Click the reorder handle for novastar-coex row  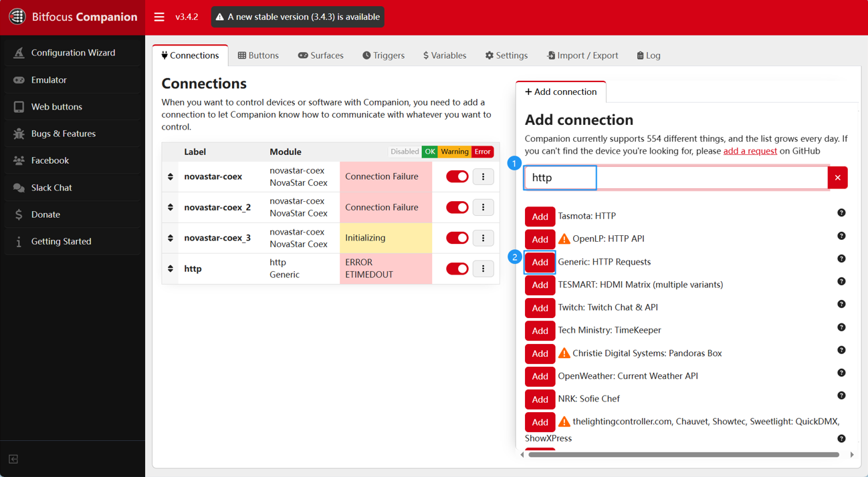[x=171, y=176]
